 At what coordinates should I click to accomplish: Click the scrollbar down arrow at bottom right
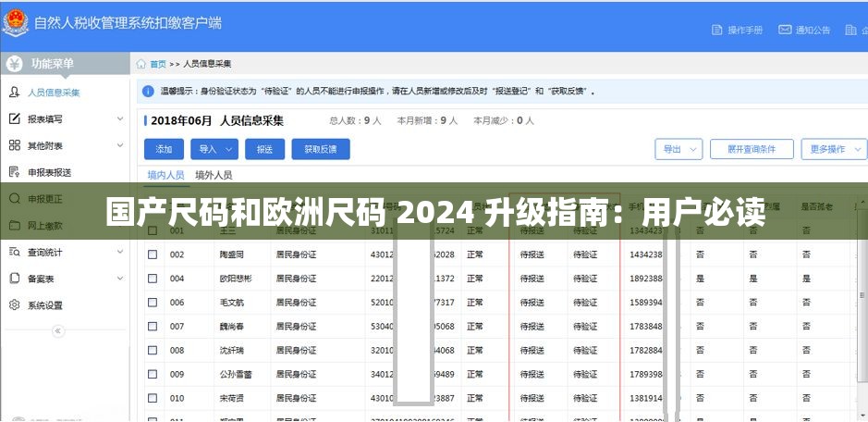[x=862, y=416]
